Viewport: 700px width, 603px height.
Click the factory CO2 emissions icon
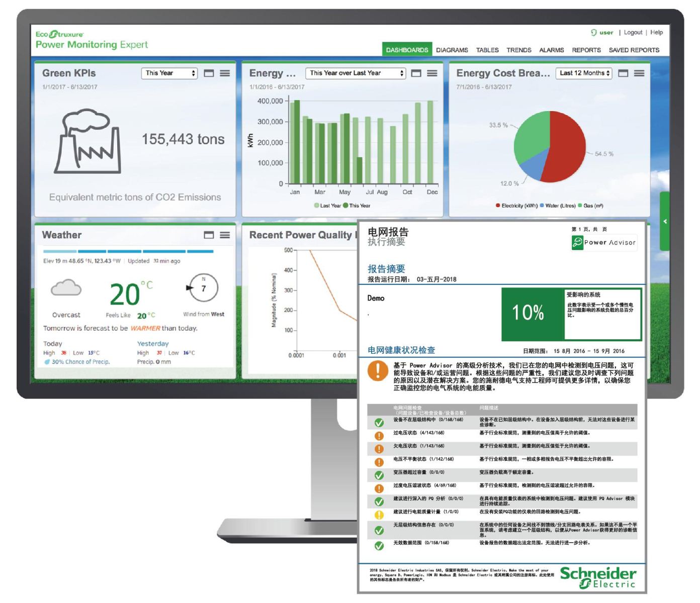[87, 141]
